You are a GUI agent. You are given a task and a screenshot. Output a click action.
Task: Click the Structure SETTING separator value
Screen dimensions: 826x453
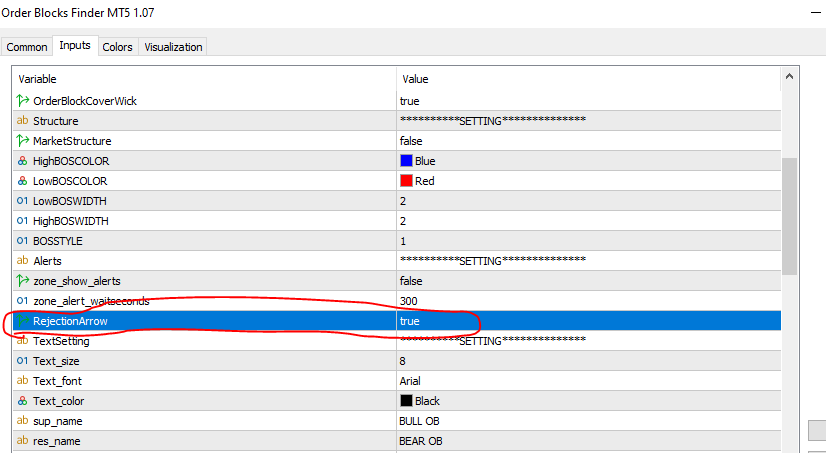(x=493, y=121)
